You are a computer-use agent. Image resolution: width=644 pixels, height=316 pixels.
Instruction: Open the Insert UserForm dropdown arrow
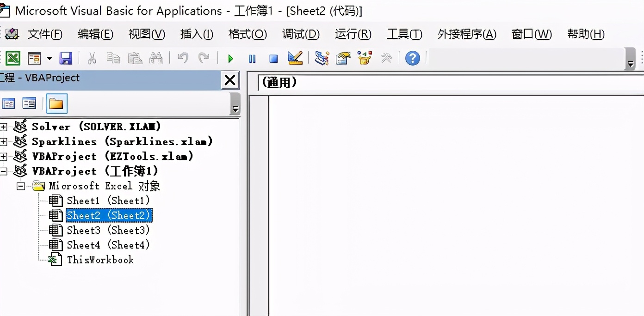coord(49,59)
